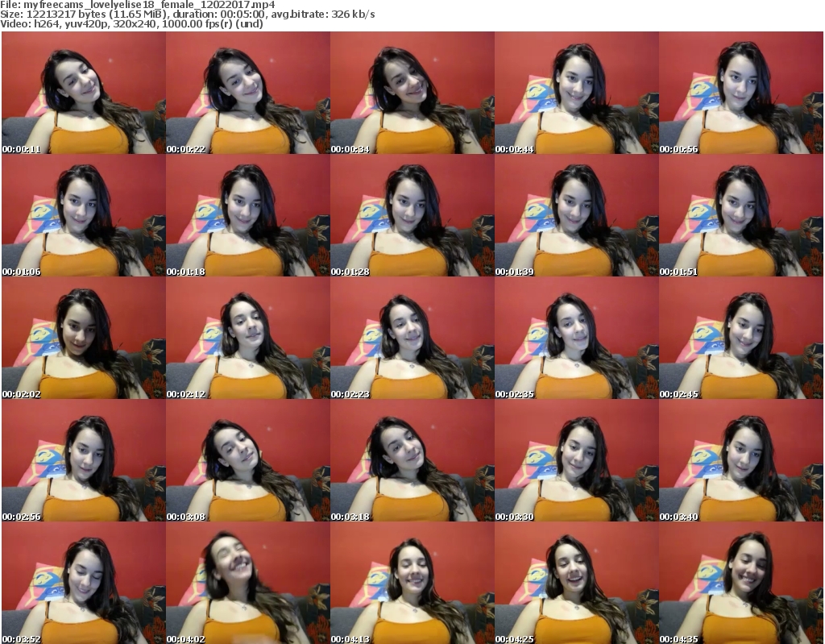Click the thumbnail marked 00:03:30
Viewport: 825px width, 644px height.
tap(577, 460)
